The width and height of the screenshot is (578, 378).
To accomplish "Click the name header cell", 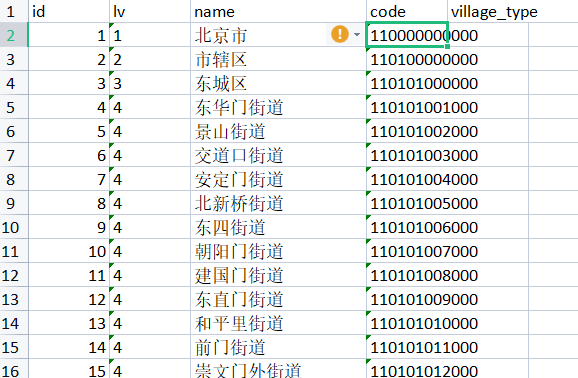I will [x=278, y=11].
